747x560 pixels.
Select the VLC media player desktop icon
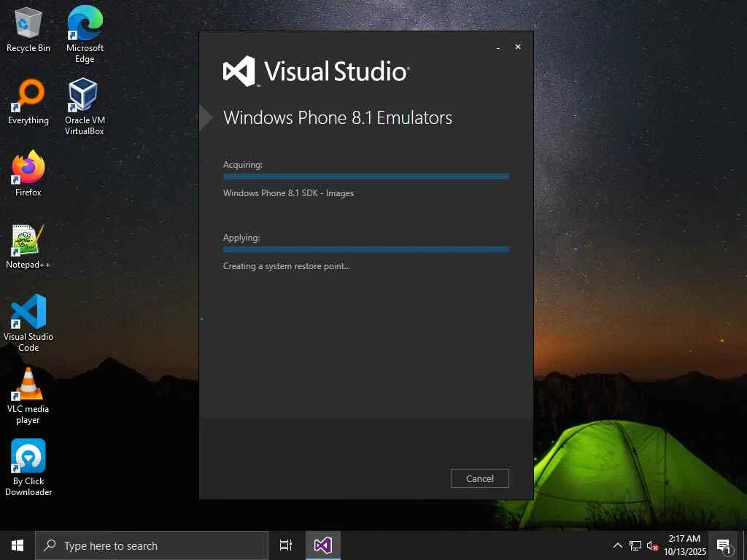(x=28, y=395)
